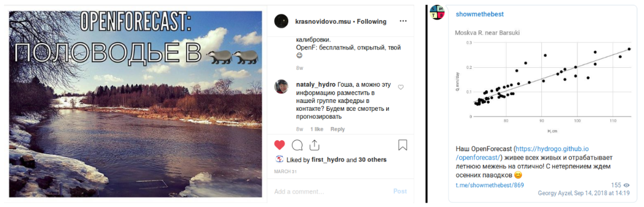Open krasnovidovo.msu username link
The height and width of the screenshot is (207, 644).
click(x=323, y=21)
